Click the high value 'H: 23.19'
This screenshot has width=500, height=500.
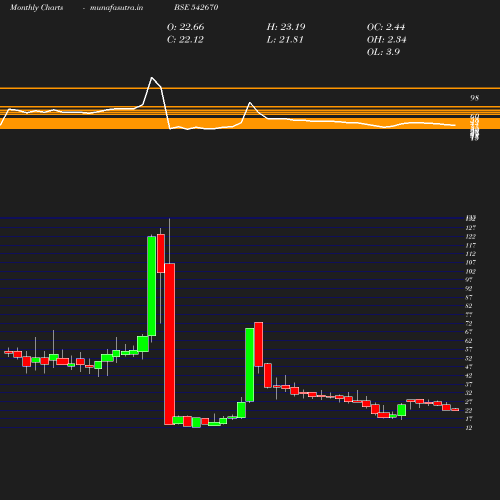(x=286, y=27)
